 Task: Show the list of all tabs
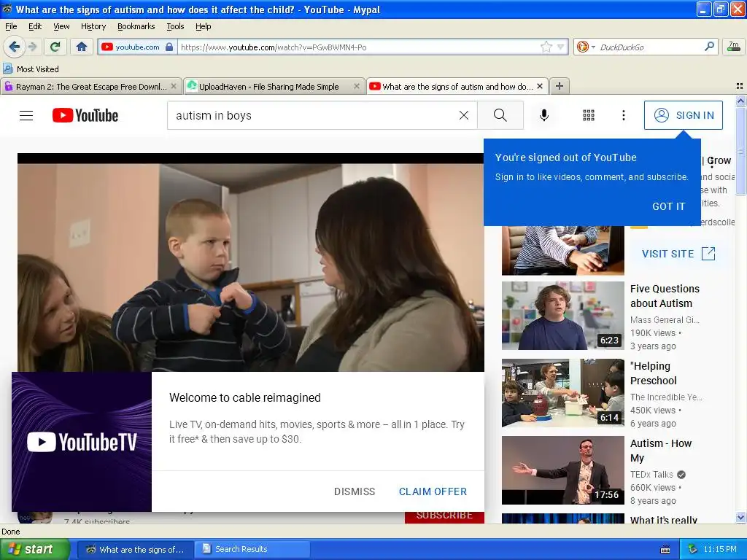(740, 86)
